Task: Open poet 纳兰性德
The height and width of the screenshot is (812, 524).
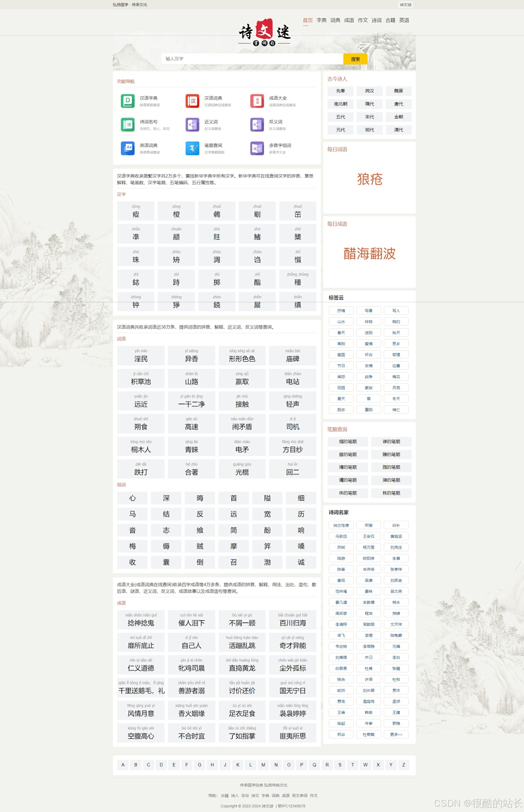Action: (341, 525)
